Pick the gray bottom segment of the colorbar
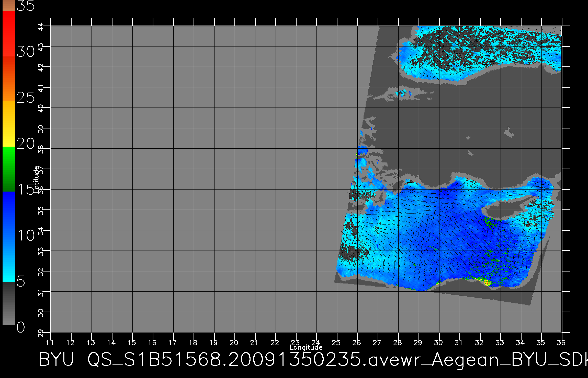The image size is (588, 378). point(9,303)
